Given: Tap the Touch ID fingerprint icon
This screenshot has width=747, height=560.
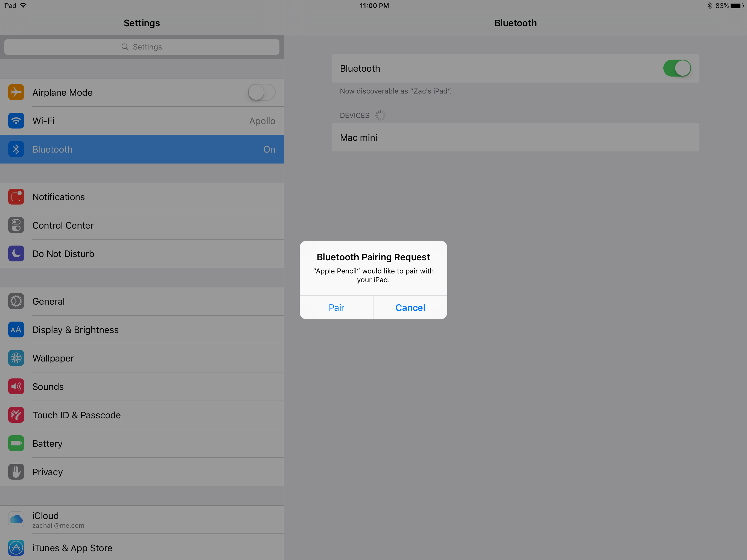Looking at the screenshot, I should pos(16,415).
